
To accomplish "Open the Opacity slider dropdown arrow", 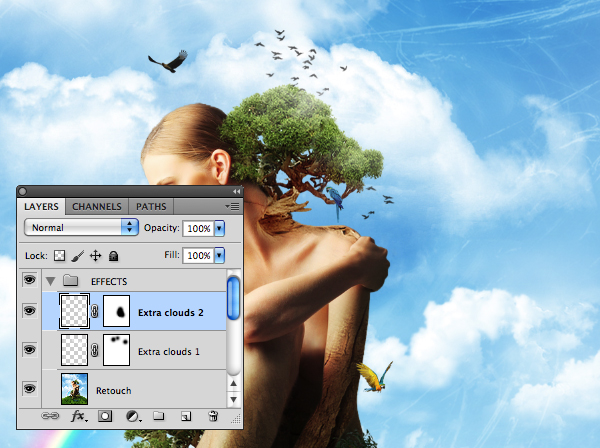I will pyautogui.click(x=219, y=228).
